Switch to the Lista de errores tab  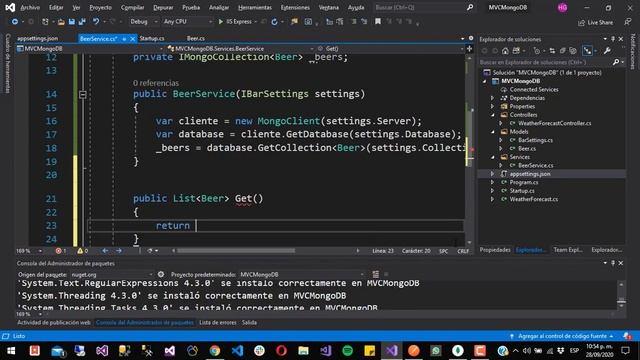pos(218,322)
